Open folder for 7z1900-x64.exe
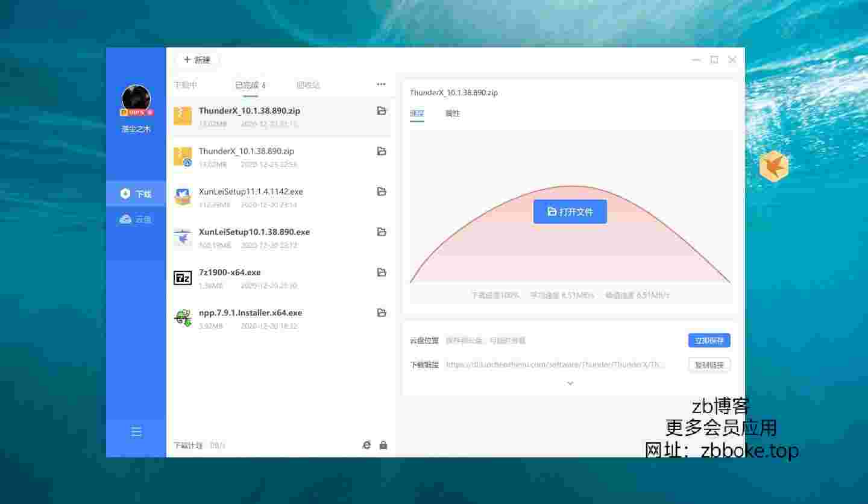The image size is (868, 504). click(382, 272)
